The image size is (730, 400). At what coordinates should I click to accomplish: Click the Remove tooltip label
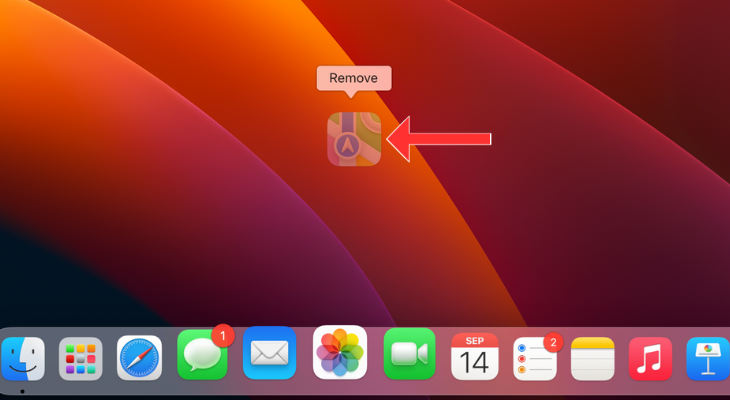353,78
